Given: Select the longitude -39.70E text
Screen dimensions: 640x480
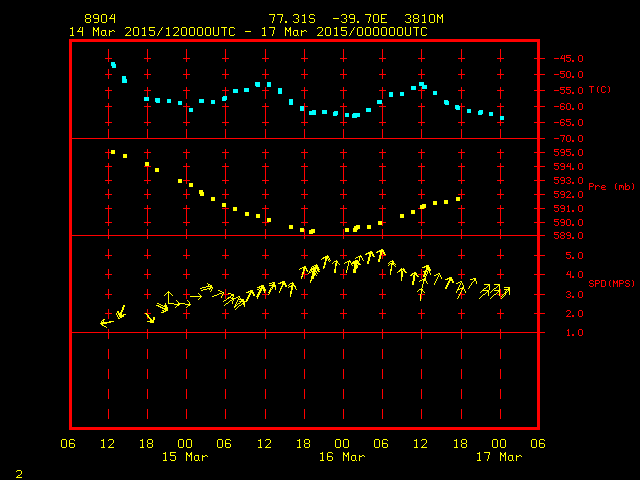Looking at the screenshot, I should pyautogui.click(x=359, y=19).
